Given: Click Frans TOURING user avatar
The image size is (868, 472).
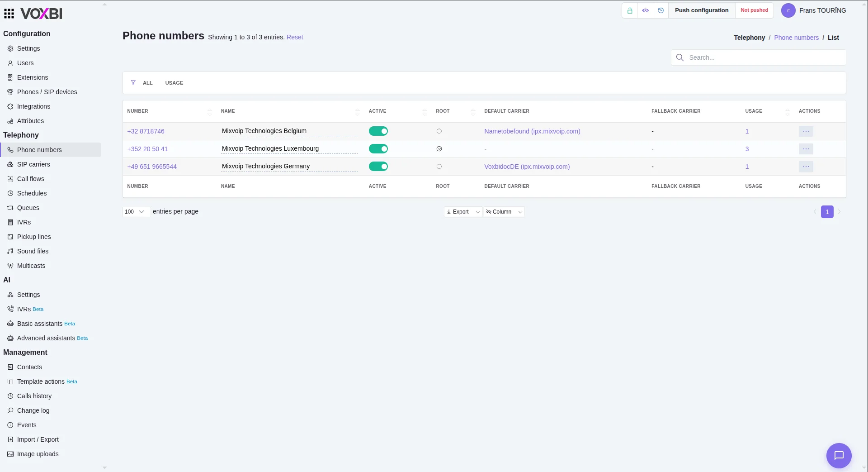Looking at the screenshot, I should 788,10.
